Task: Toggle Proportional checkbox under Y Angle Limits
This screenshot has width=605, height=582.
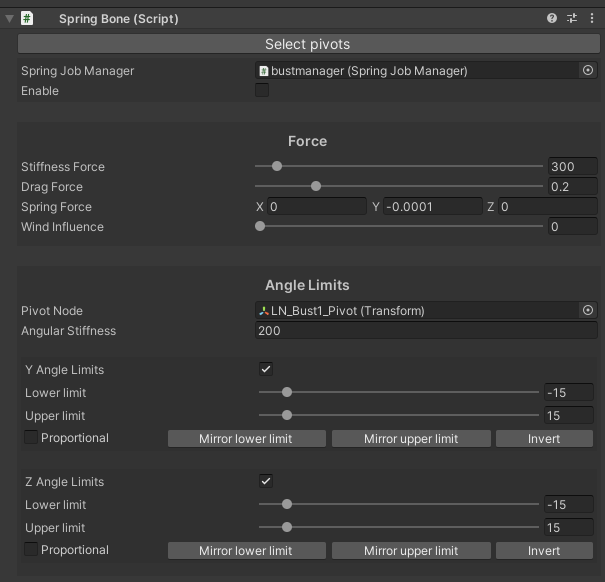Action: [x=31, y=437]
